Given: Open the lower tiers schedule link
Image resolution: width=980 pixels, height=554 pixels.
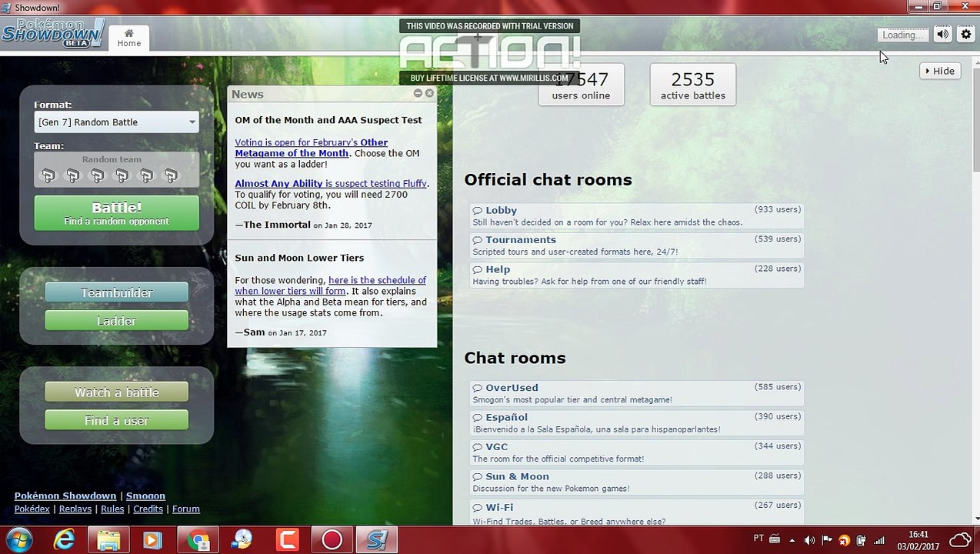Looking at the screenshot, I should (x=331, y=285).
